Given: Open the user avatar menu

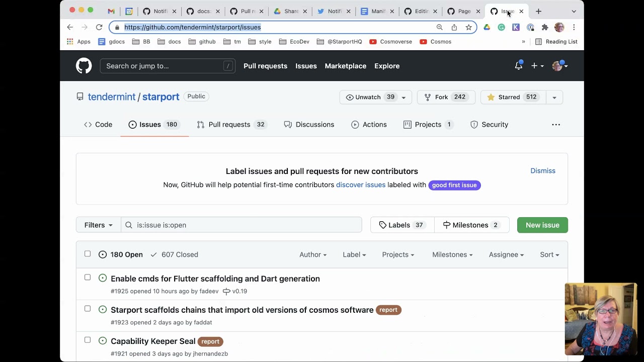Looking at the screenshot, I should click(x=560, y=66).
